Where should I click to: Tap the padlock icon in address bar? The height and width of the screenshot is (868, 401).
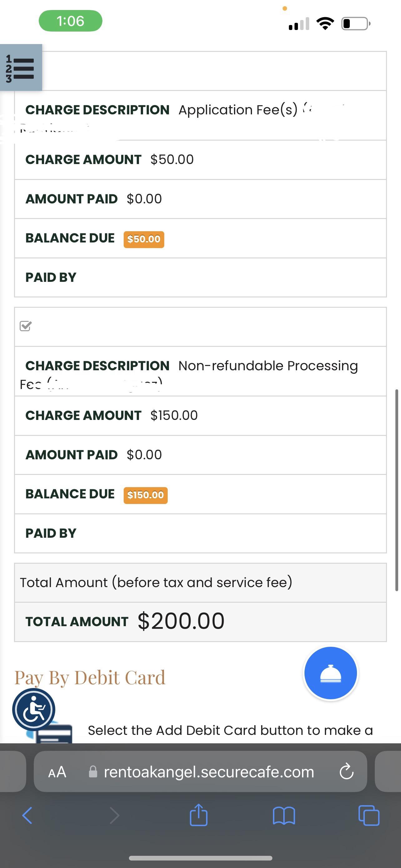93,772
